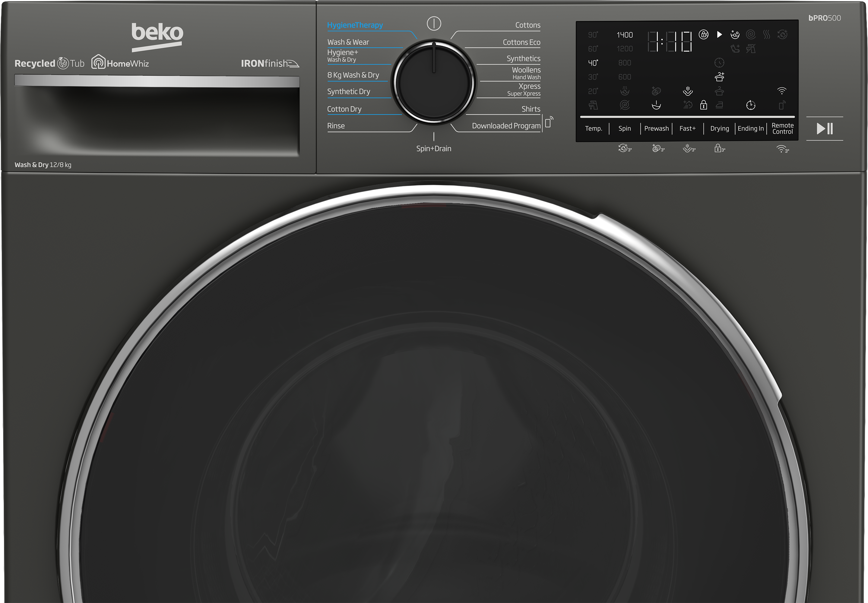Tap the wash phase bubbles bowl icon
This screenshot has width=868, height=603.
[735, 35]
